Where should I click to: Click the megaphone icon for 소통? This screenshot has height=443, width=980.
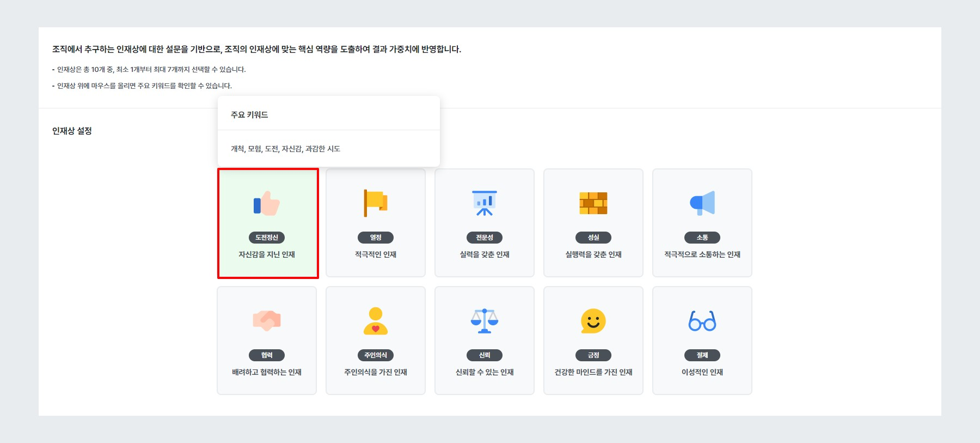(702, 203)
